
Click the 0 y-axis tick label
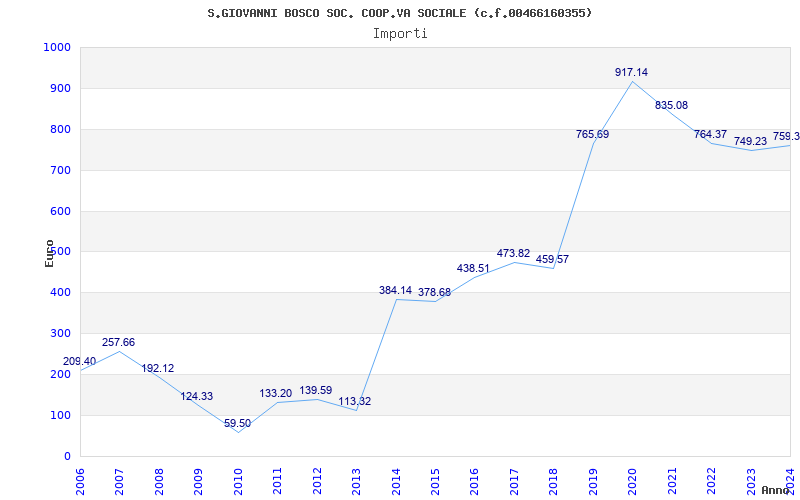click(67, 457)
